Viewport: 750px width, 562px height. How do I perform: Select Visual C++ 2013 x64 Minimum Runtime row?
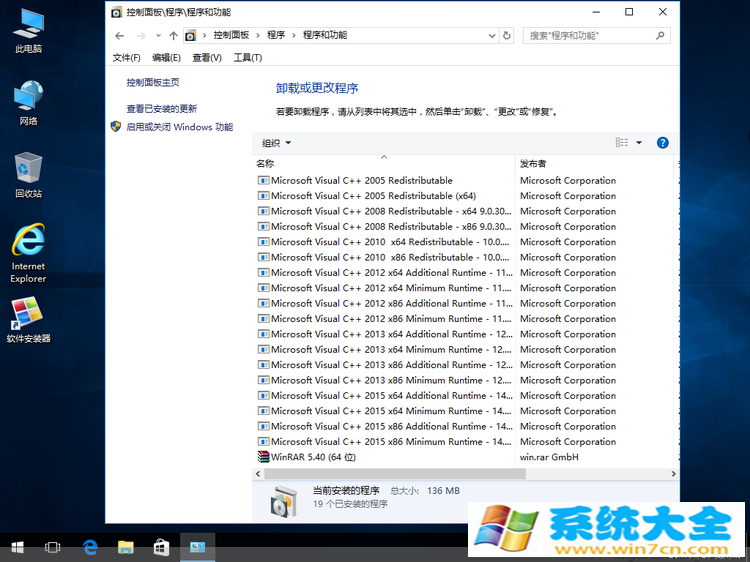point(465,349)
